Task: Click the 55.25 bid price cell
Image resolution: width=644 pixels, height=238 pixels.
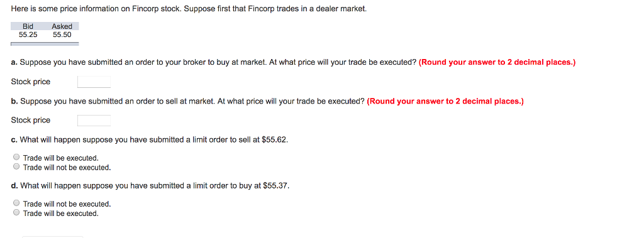Action: tap(28, 35)
